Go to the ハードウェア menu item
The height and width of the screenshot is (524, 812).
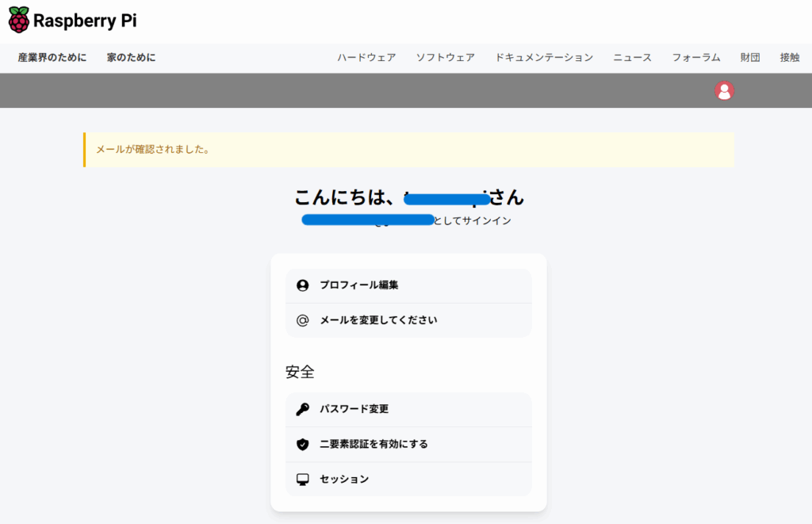pos(366,57)
